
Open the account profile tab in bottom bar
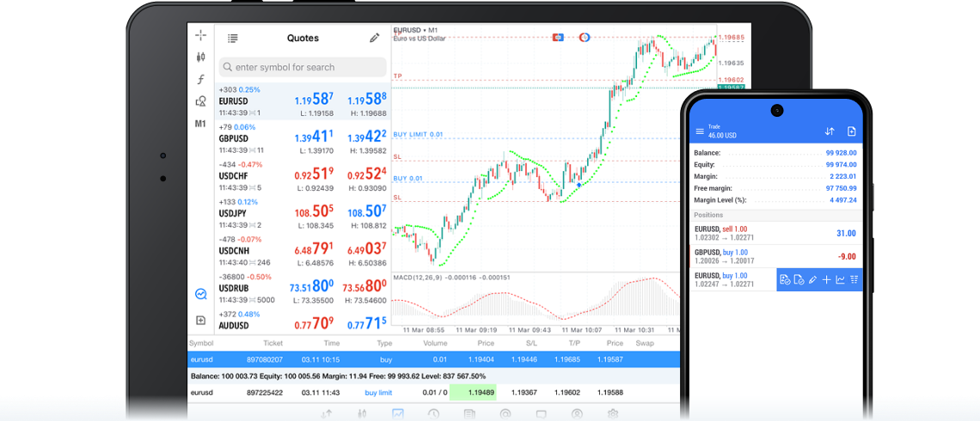point(577,413)
